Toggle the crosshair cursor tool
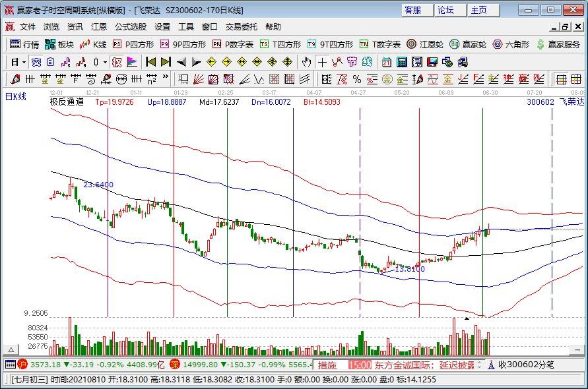This screenshot has height=389, width=588. pyautogui.click(x=322, y=62)
